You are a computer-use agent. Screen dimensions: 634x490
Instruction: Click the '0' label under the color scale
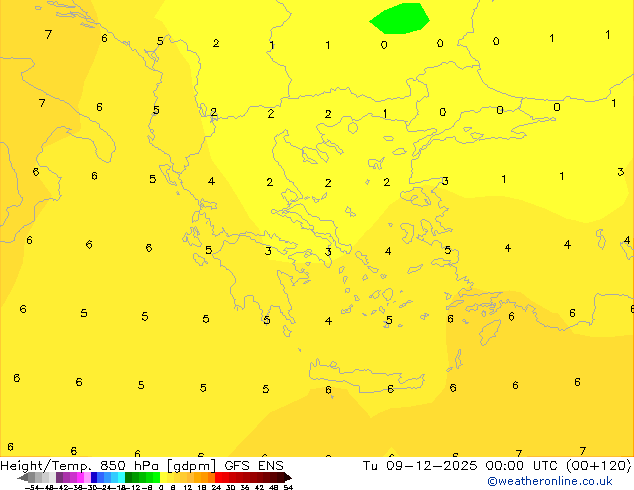click(x=161, y=487)
